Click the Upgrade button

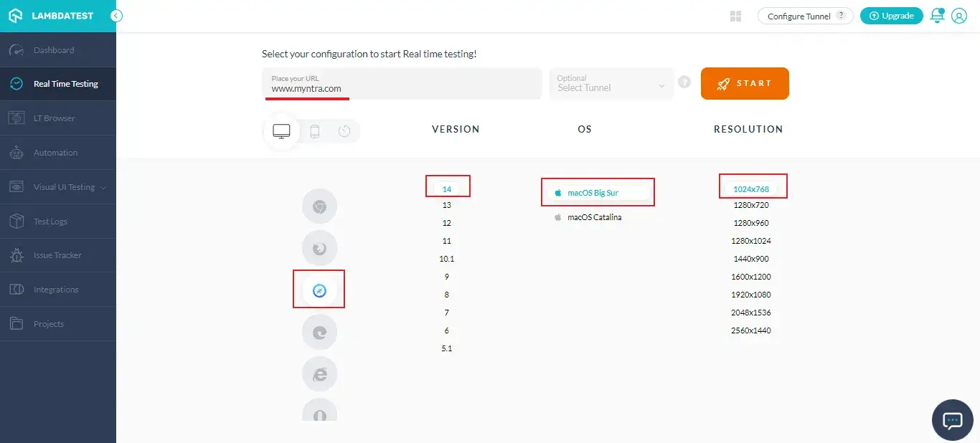pyautogui.click(x=890, y=16)
